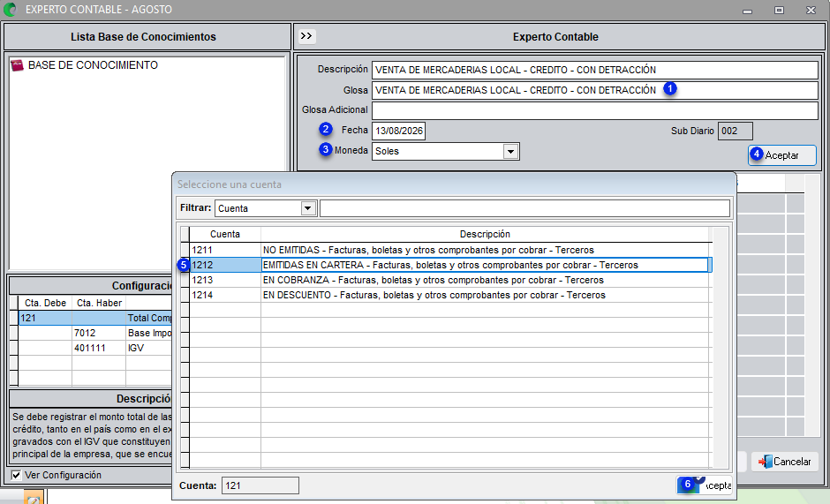The width and height of the screenshot is (830, 504).
Task: Click the BASE DE CONOCIMIENTO book icon
Action: [17, 65]
